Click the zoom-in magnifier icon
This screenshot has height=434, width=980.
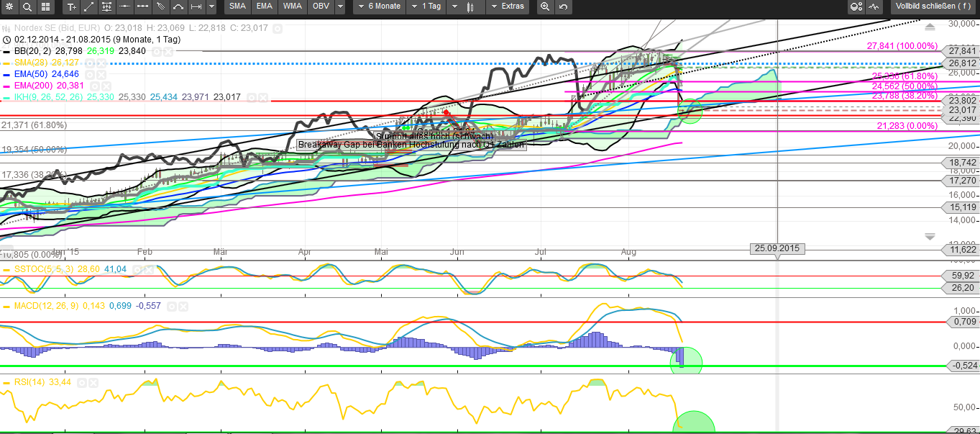tap(545, 7)
